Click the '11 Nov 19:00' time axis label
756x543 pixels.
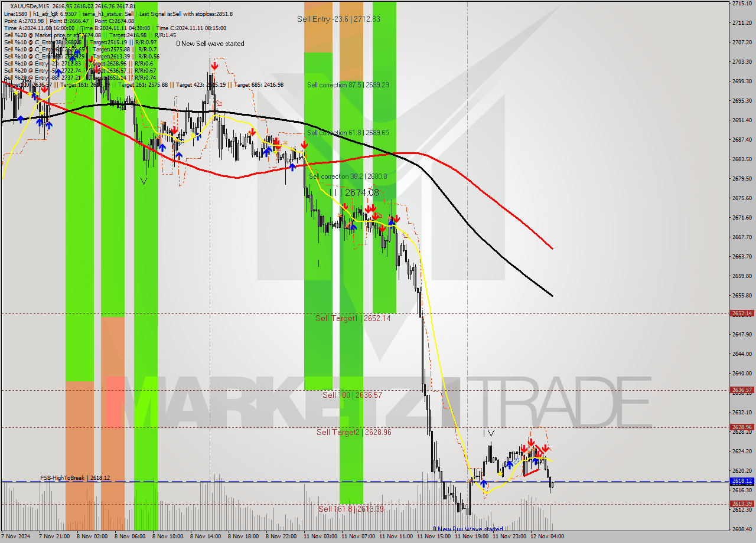click(x=471, y=537)
